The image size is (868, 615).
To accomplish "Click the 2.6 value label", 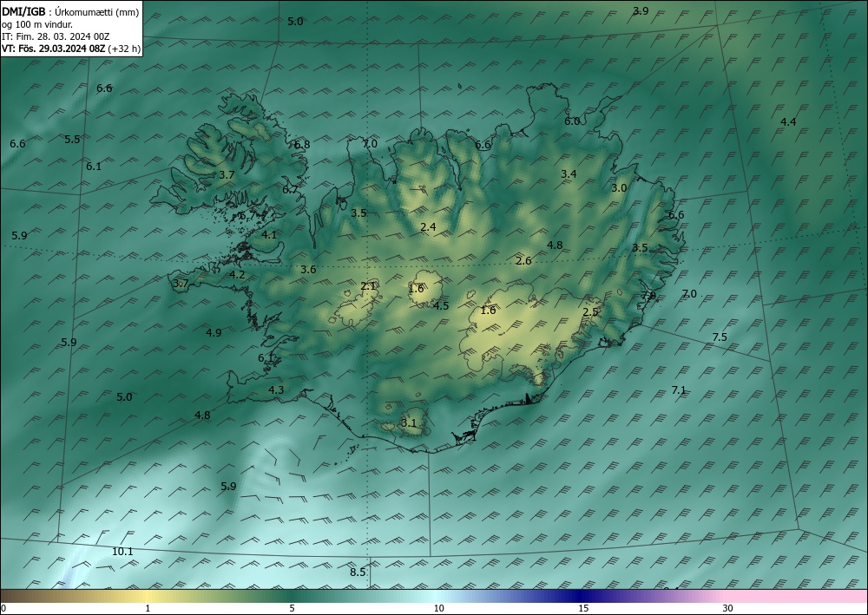I will (523, 260).
